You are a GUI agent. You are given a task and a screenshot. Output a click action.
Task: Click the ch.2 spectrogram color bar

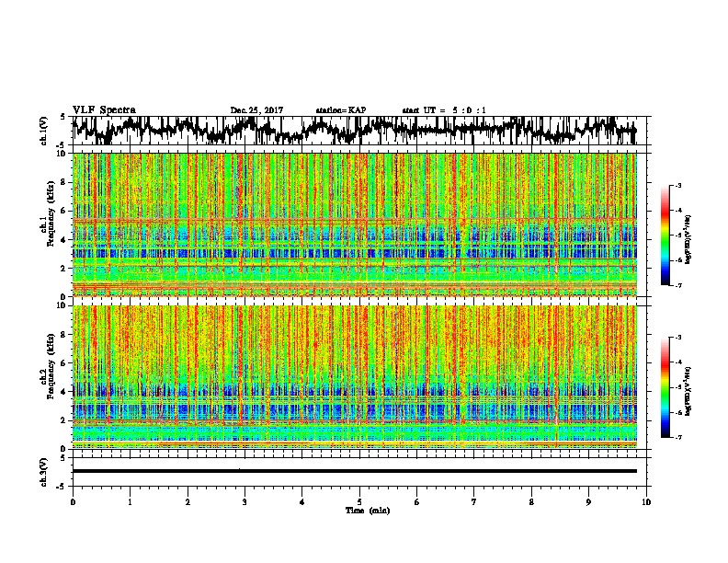(x=665, y=387)
